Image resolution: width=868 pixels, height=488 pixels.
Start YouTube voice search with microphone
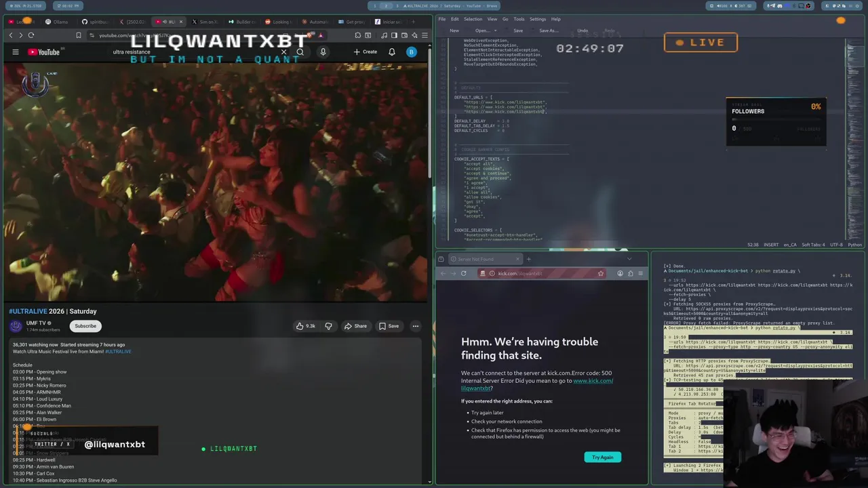click(323, 52)
